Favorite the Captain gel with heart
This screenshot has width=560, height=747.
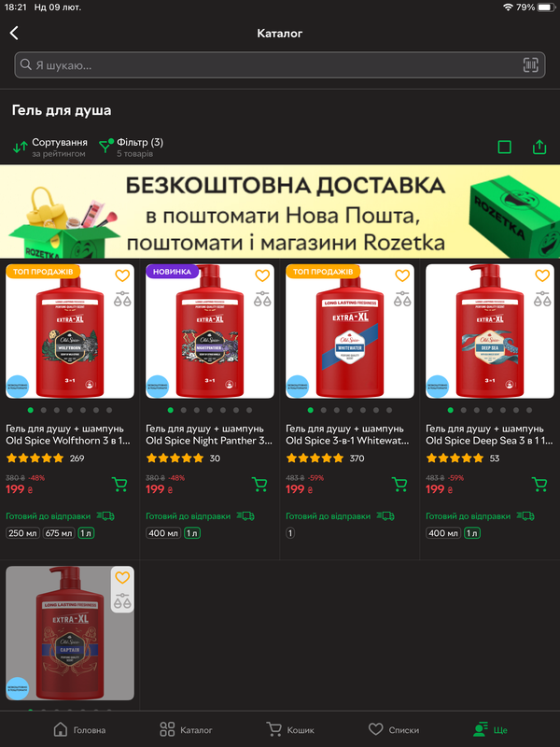pyautogui.click(x=122, y=577)
